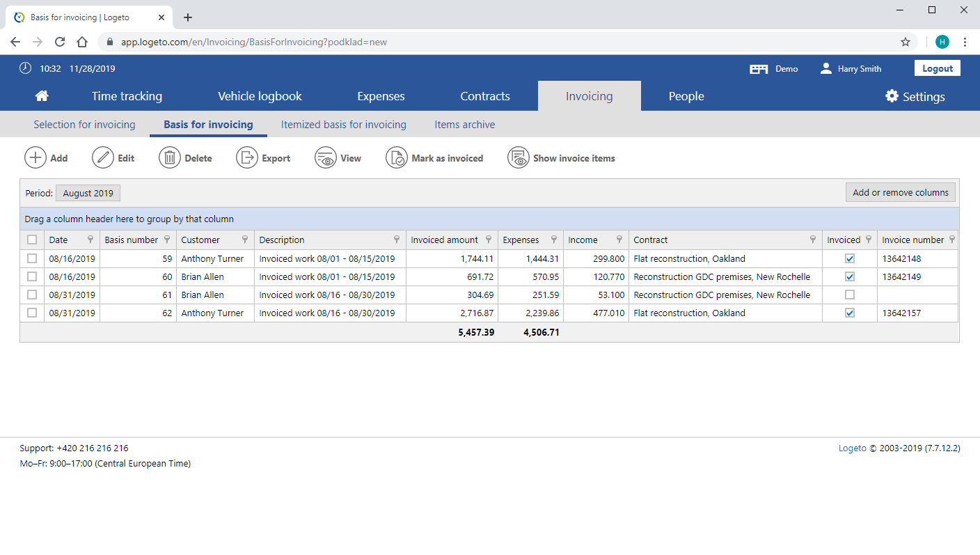Screen dimensions: 980x555
Task: Click the Edit pencil icon
Action: click(x=103, y=158)
